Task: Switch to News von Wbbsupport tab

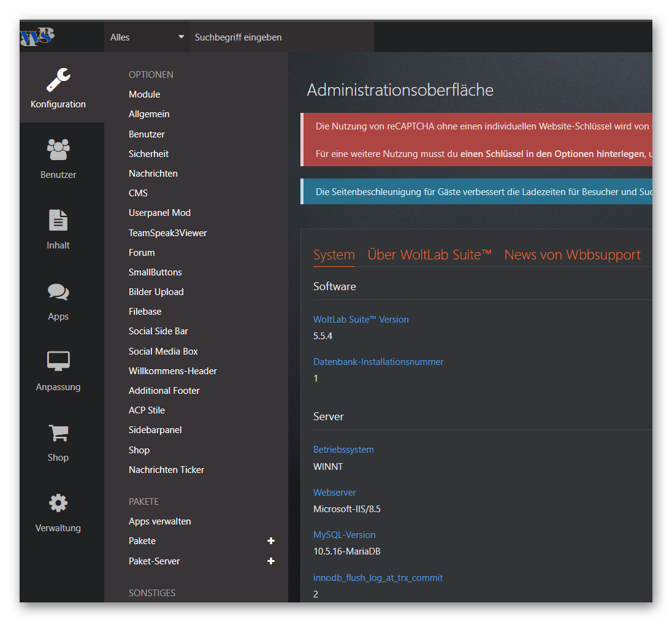Action: (x=572, y=255)
